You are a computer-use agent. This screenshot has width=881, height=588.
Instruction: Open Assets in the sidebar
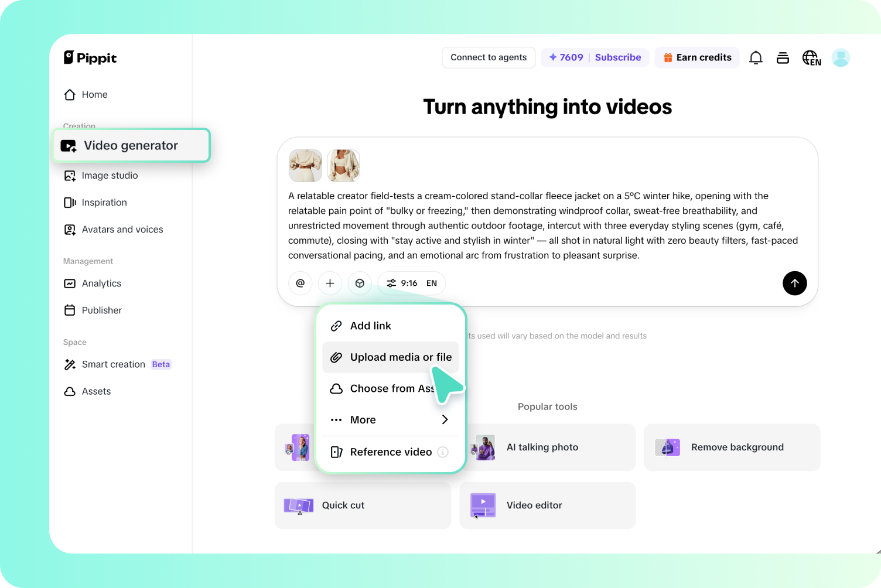point(87,391)
